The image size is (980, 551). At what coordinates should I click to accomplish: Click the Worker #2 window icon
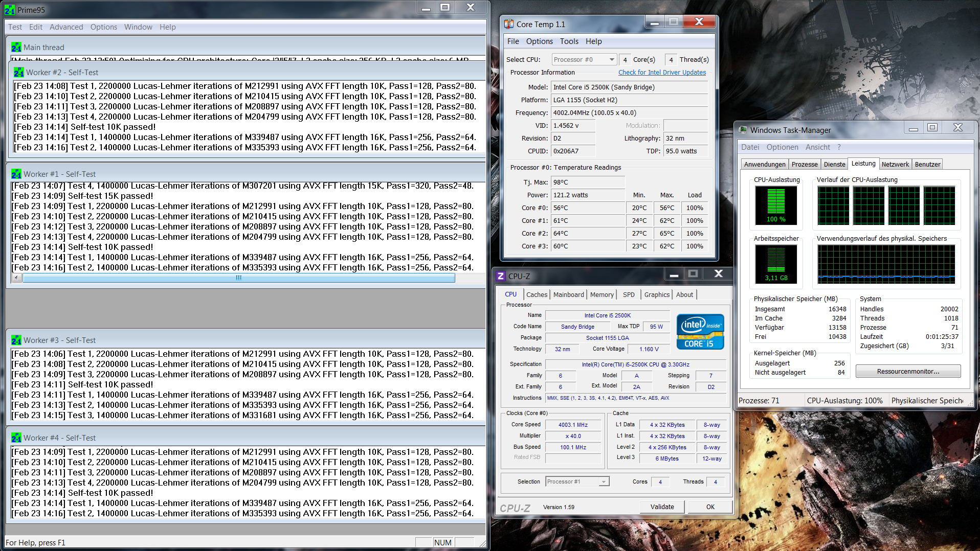tap(19, 72)
